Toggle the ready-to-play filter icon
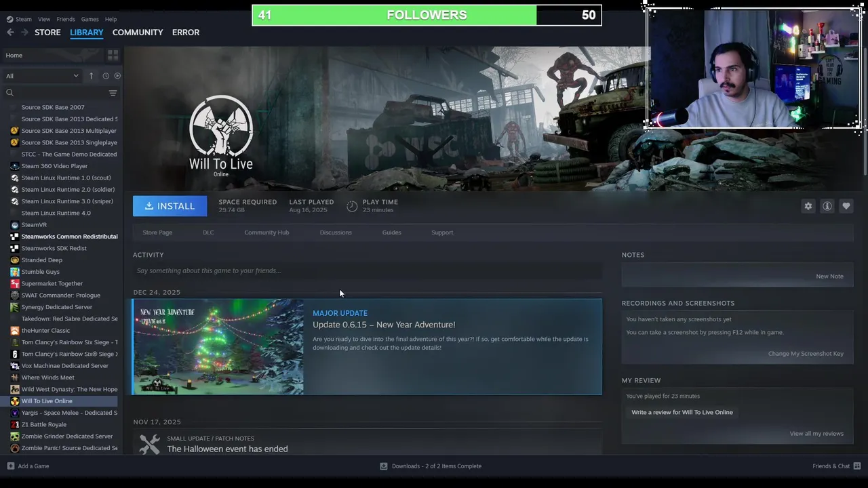Image resolution: width=868 pixels, height=488 pixels. coord(117,76)
